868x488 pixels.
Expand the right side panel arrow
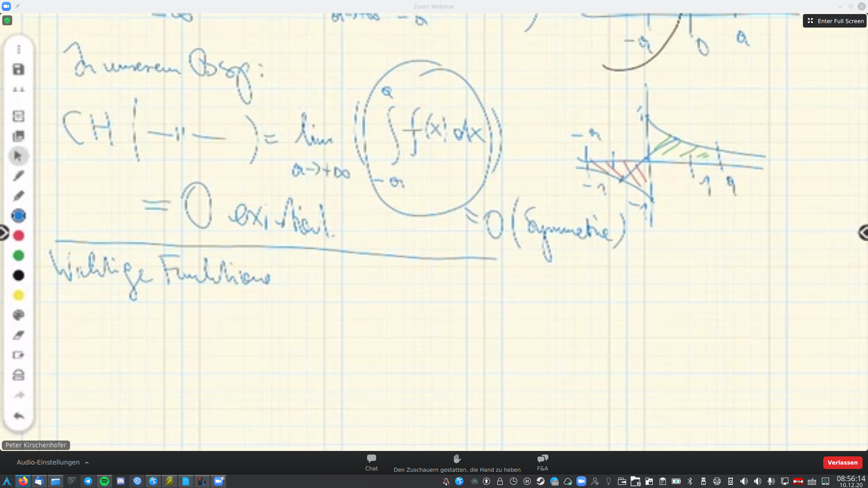[863, 233]
